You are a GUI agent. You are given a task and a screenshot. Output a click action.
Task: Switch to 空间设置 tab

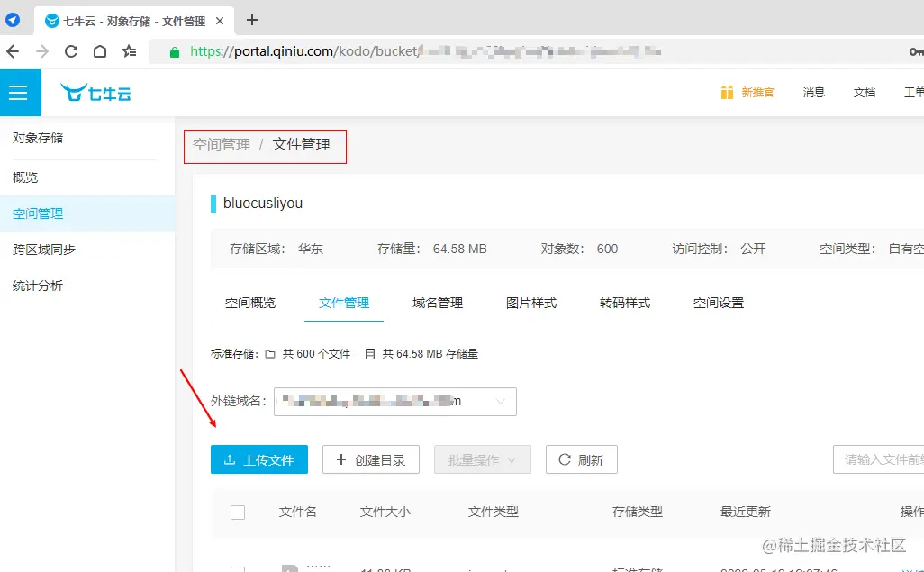point(719,303)
